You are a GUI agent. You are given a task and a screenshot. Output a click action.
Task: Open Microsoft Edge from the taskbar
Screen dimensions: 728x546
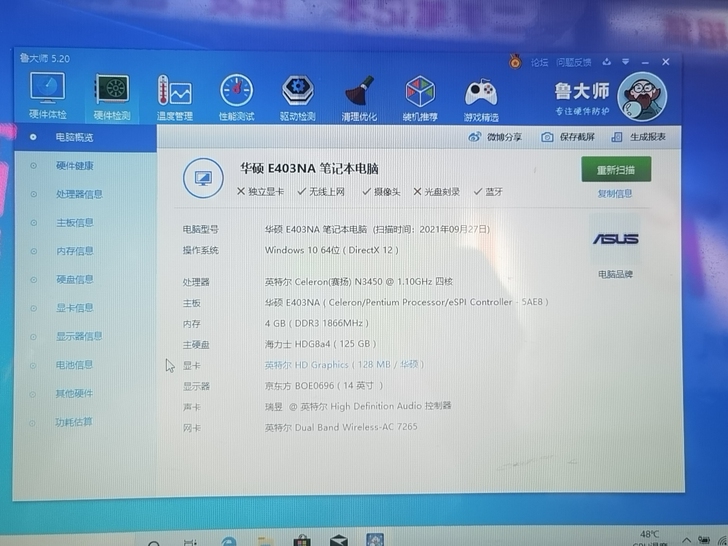point(229,541)
